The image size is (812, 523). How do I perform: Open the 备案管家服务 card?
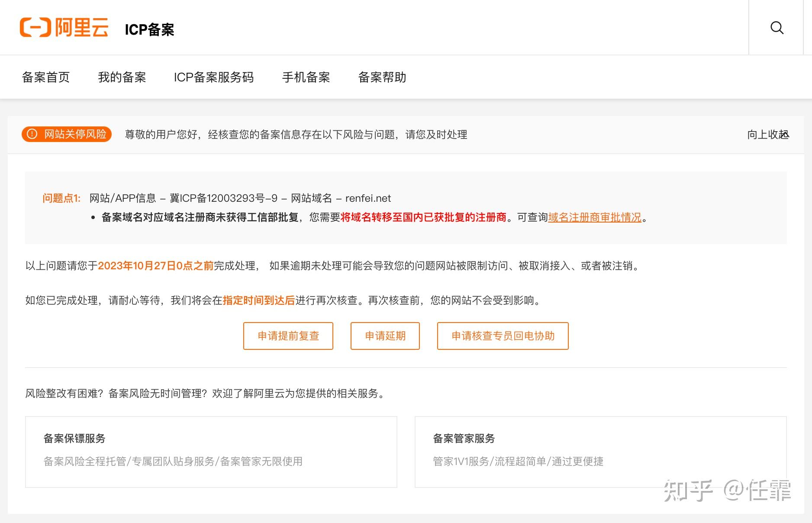pyautogui.click(x=601, y=452)
